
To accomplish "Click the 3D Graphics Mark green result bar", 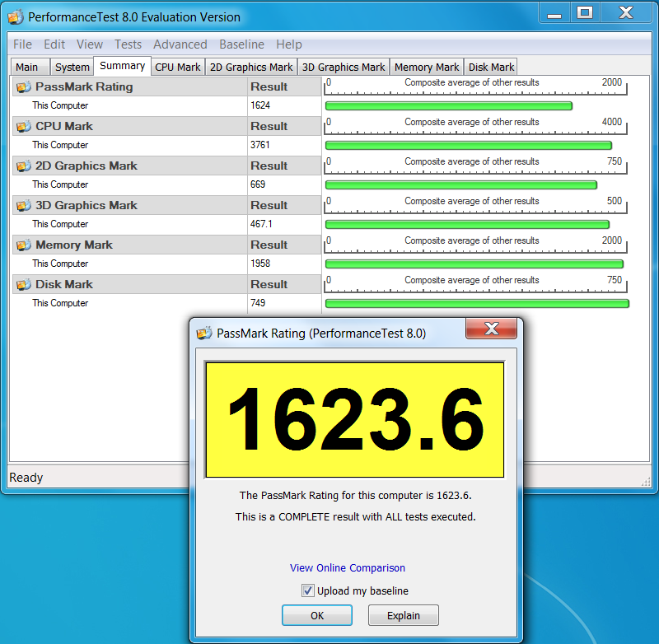I will [x=467, y=224].
